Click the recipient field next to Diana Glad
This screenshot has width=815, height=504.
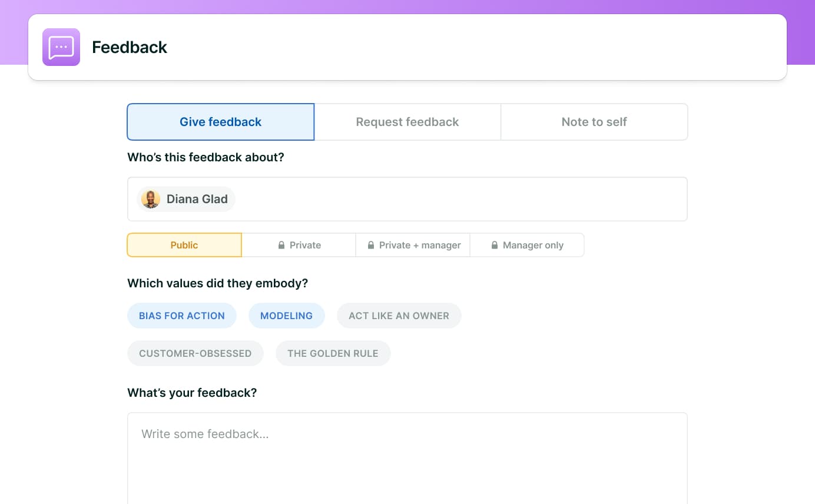[x=459, y=199]
